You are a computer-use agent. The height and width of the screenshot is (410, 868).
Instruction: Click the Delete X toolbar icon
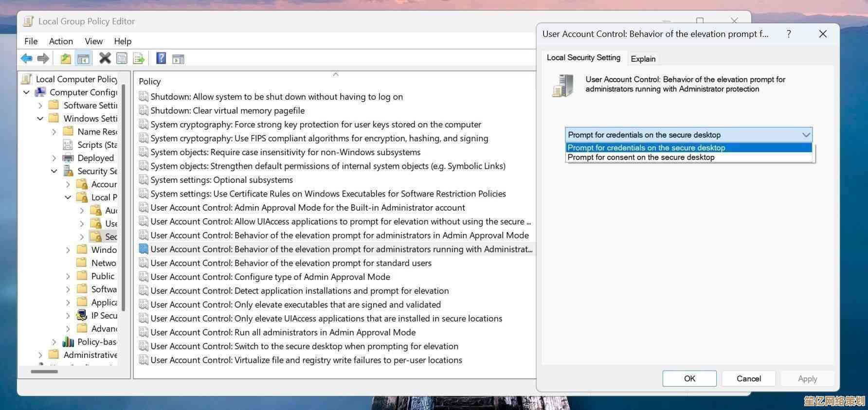pos(105,58)
